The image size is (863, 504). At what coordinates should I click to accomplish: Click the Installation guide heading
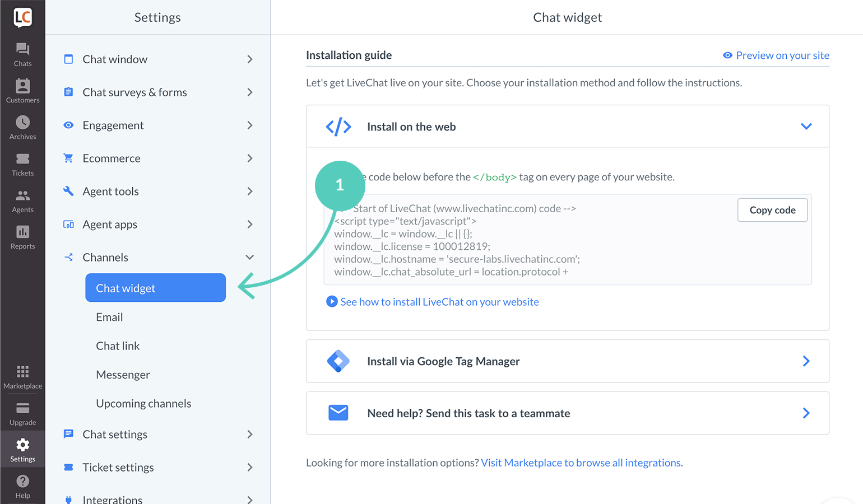coord(349,55)
